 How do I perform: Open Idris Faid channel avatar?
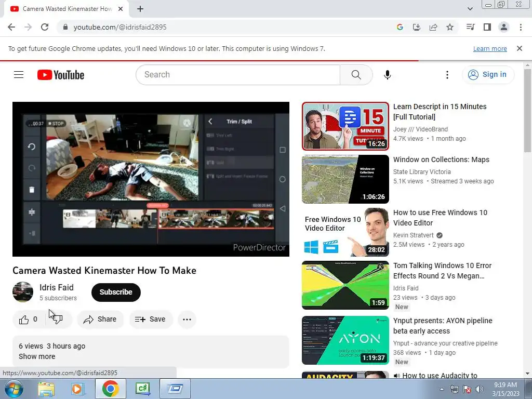click(x=23, y=292)
